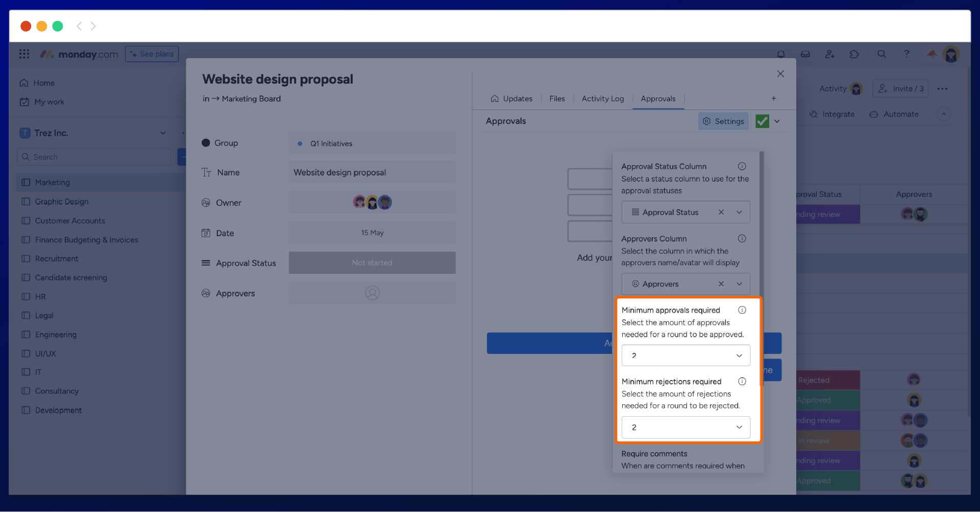This screenshot has width=980, height=512.
Task: Open the apps puzzle-piece icon
Action: 854,54
